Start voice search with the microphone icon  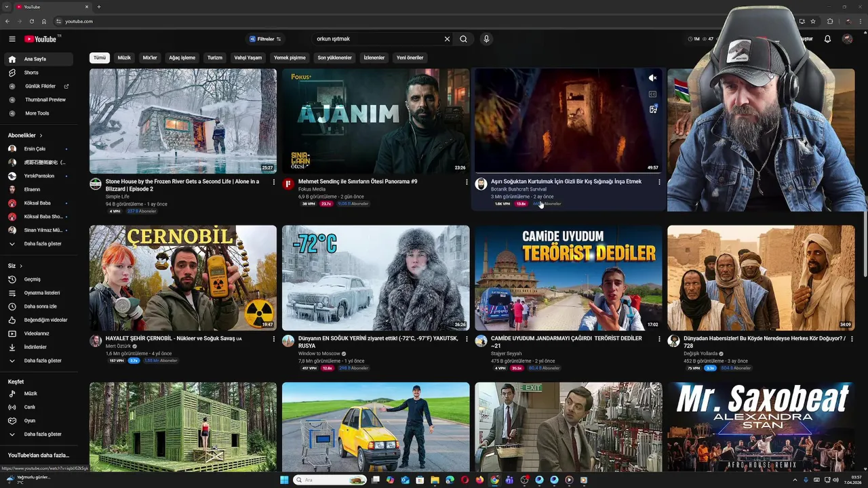(x=486, y=39)
